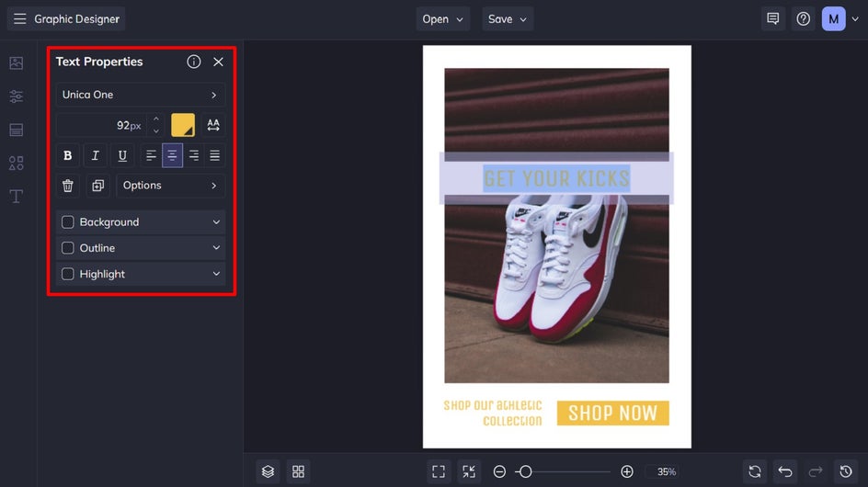Expand the Outline section
This screenshot has height=487, width=868.
pyautogui.click(x=216, y=248)
